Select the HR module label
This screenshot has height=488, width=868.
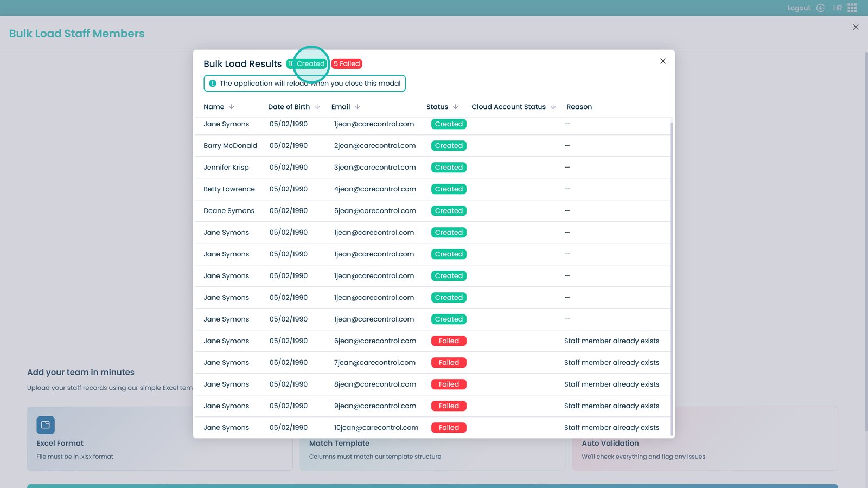click(x=837, y=8)
